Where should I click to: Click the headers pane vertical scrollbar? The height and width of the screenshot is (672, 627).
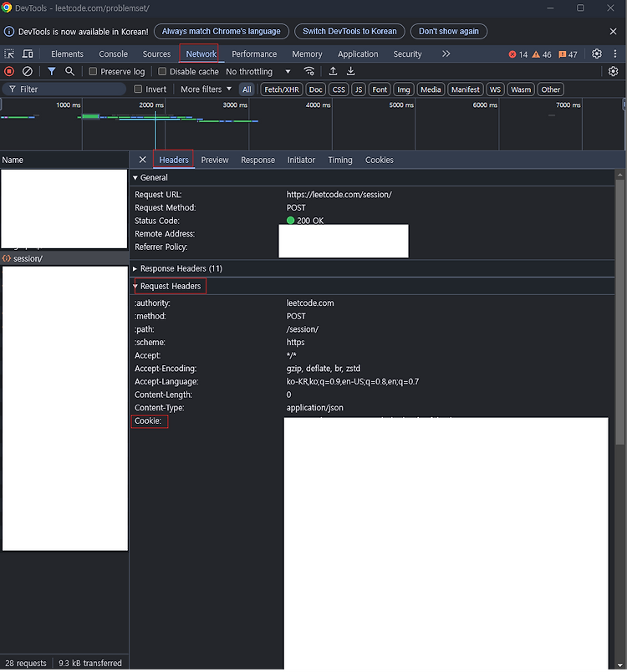point(619,312)
